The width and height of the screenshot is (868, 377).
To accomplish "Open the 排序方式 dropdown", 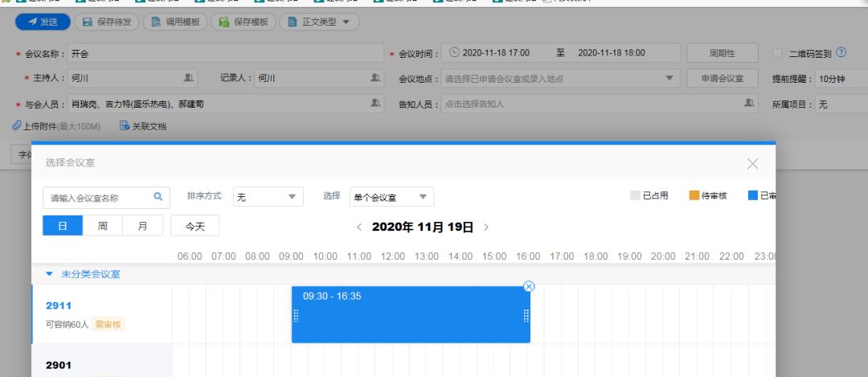I will point(268,197).
